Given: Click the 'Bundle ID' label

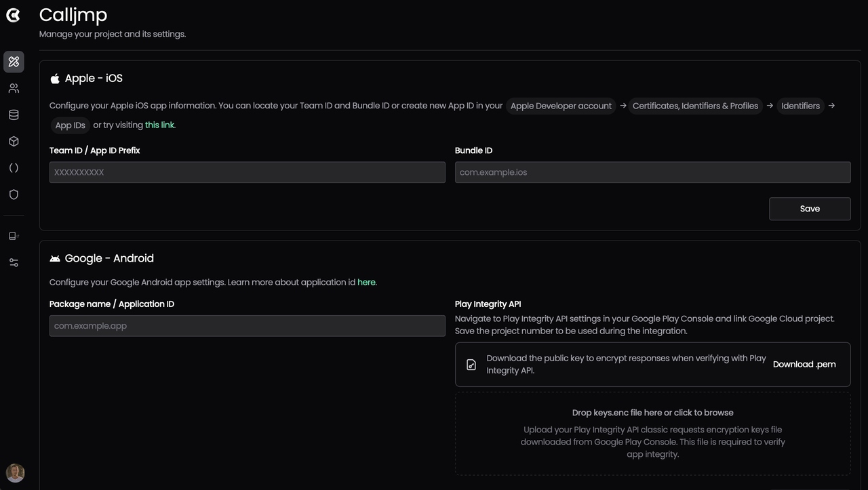Looking at the screenshot, I should click(x=473, y=150).
